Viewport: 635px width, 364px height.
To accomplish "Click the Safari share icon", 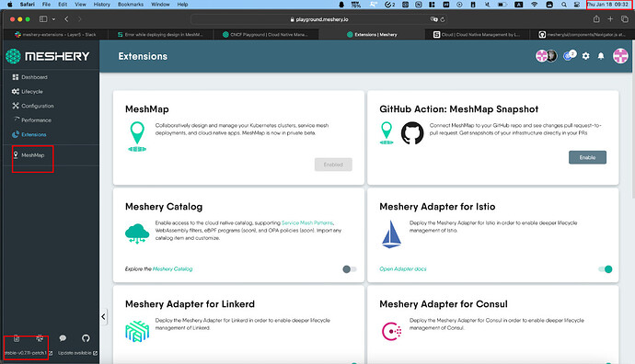I will pyautogui.click(x=596, y=19).
